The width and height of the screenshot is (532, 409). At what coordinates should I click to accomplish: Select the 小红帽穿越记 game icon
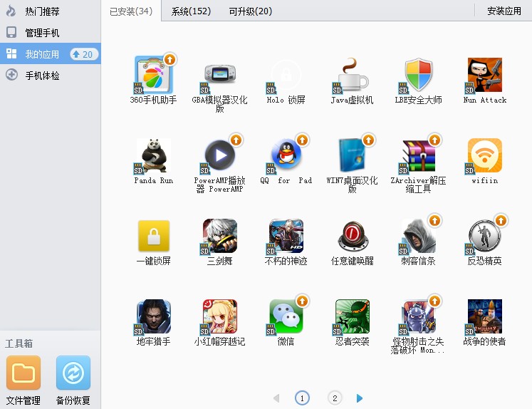[x=220, y=316]
